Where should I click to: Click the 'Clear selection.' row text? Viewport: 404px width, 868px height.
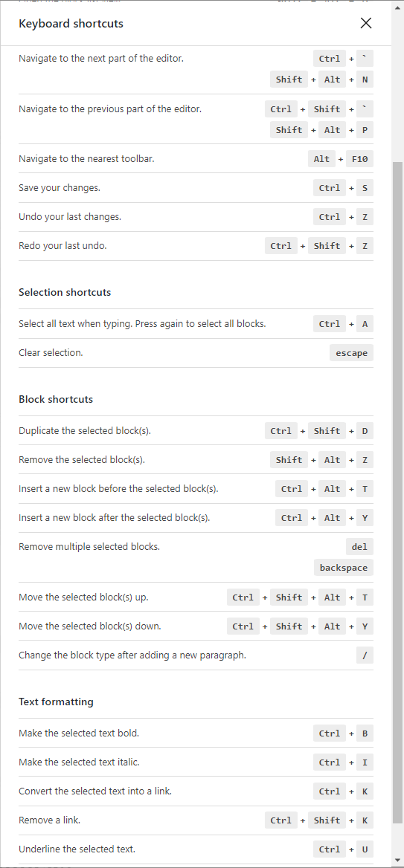coord(51,352)
